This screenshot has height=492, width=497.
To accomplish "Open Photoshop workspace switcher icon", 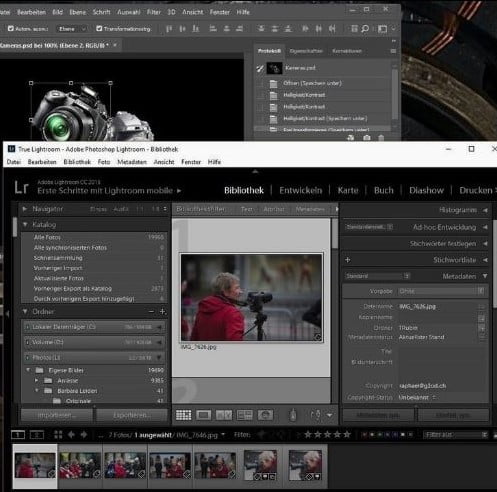I will [x=382, y=29].
